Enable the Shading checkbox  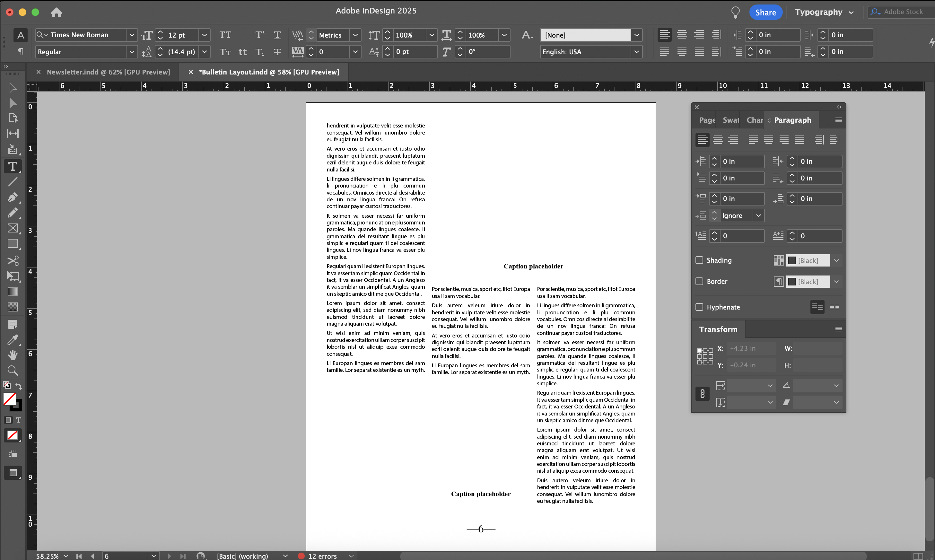point(699,260)
